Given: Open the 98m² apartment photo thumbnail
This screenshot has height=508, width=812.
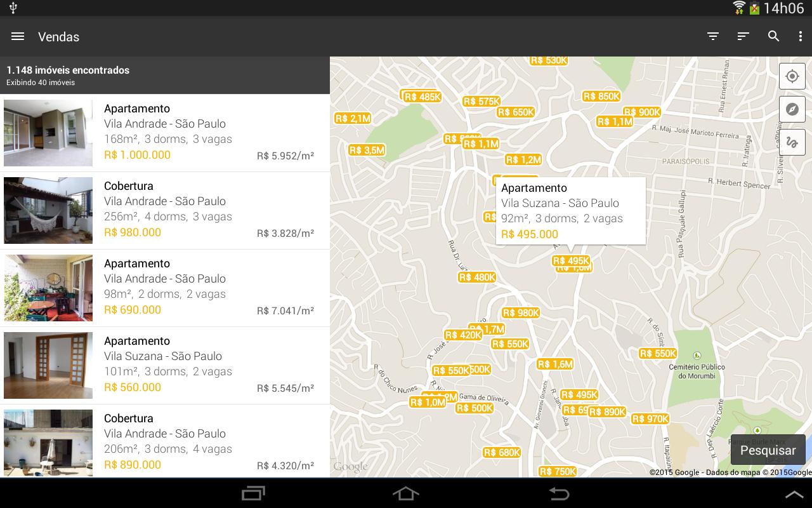Looking at the screenshot, I should pos(48,288).
